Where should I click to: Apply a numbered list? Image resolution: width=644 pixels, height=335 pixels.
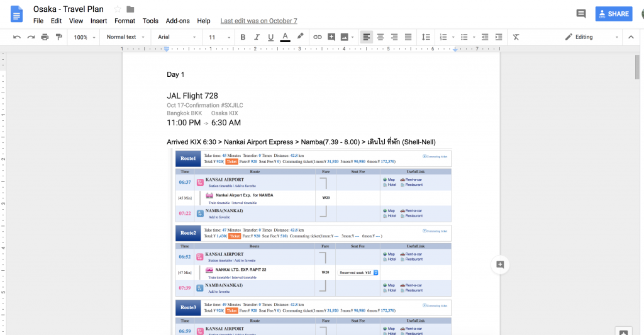coord(443,37)
